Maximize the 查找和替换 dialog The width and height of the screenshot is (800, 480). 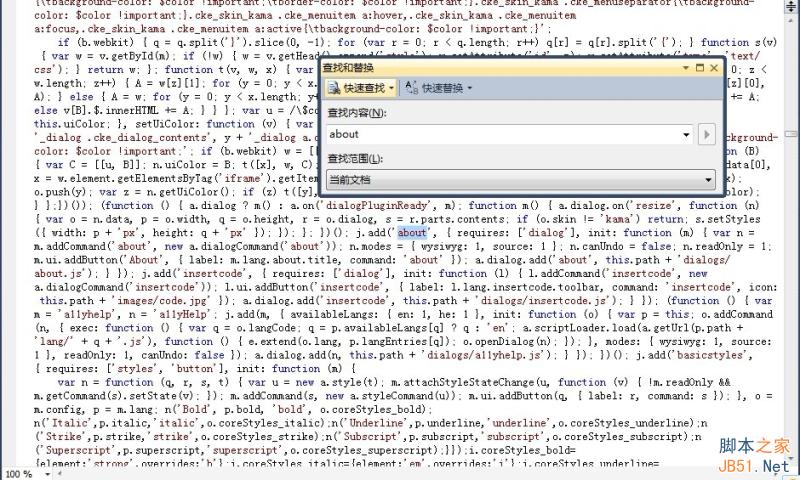click(x=700, y=67)
